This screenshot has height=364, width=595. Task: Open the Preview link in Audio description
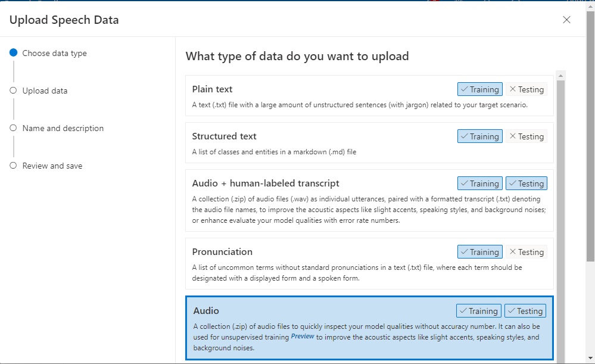point(303,337)
